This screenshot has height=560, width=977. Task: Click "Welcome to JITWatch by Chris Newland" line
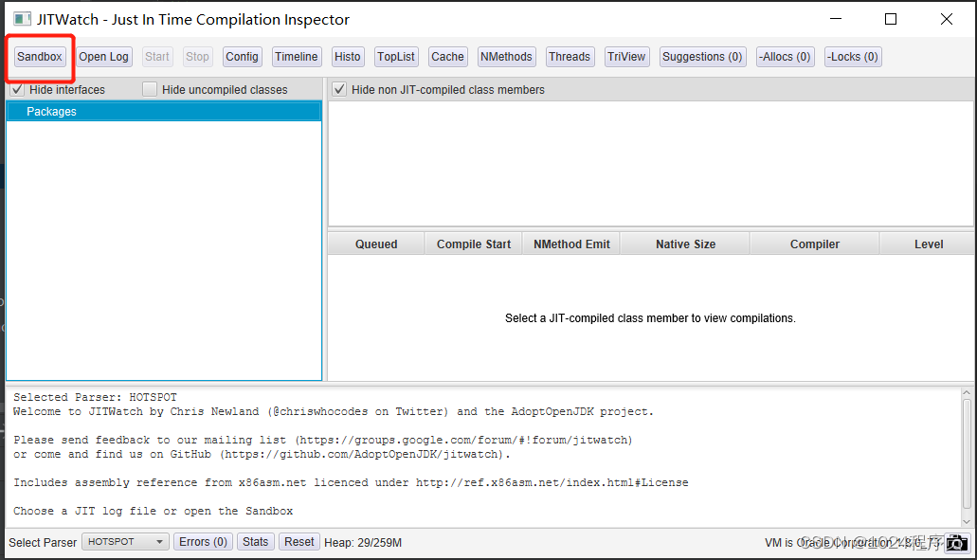(334, 412)
